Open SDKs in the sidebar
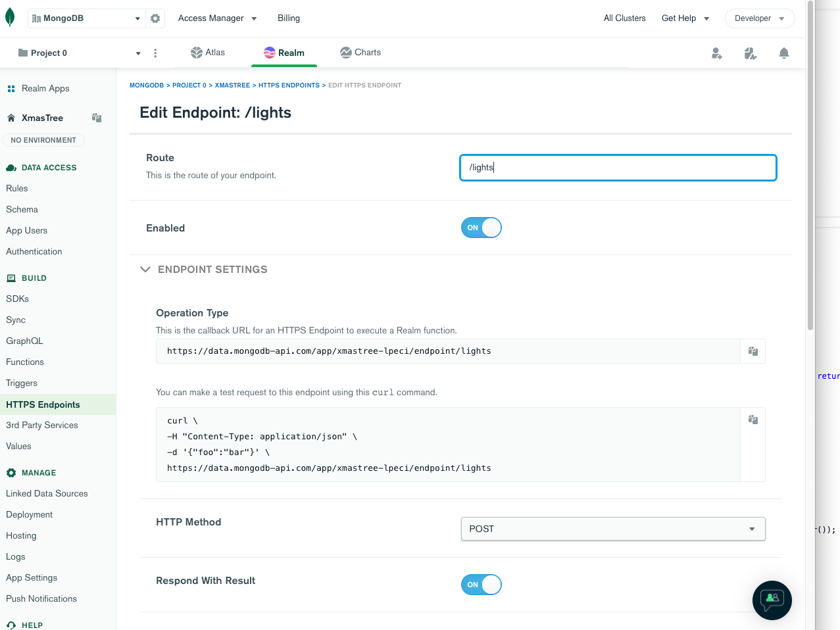The width and height of the screenshot is (840, 630). 18,299
